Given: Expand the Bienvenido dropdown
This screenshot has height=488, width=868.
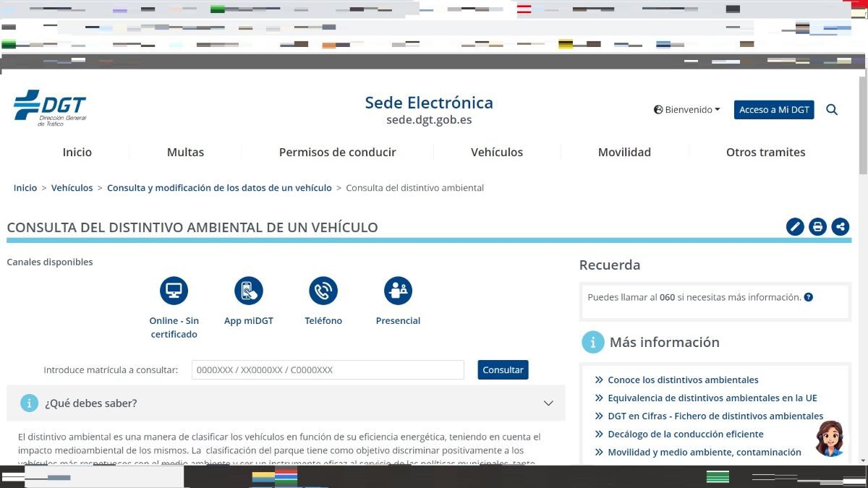Looking at the screenshot, I should point(686,109).
